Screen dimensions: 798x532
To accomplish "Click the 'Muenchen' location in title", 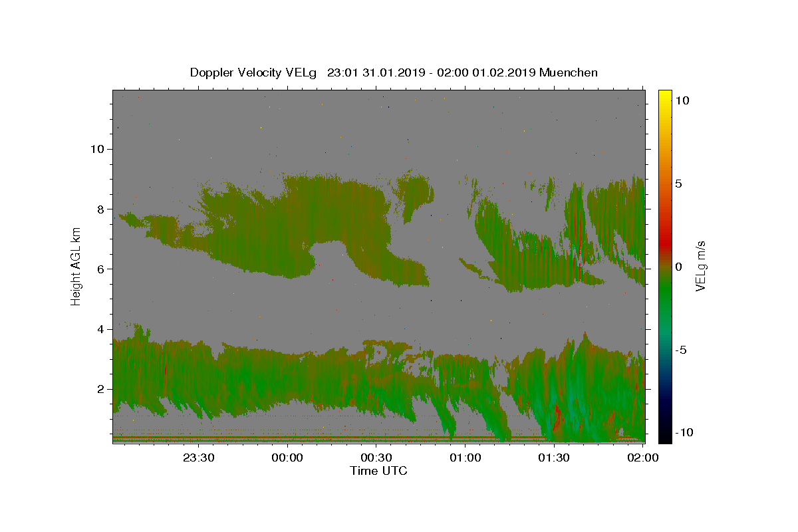I will (569, 72).
